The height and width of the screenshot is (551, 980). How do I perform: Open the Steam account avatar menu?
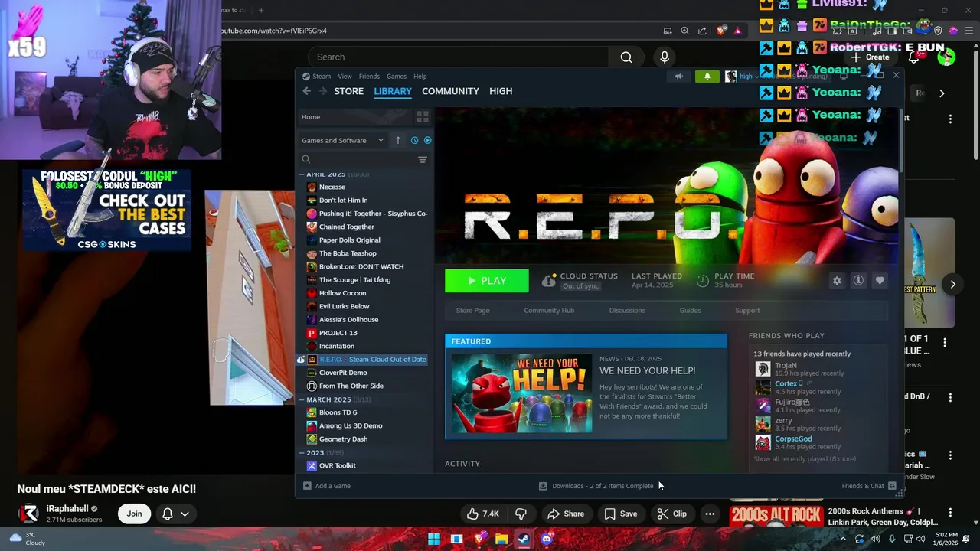point(731,77)
